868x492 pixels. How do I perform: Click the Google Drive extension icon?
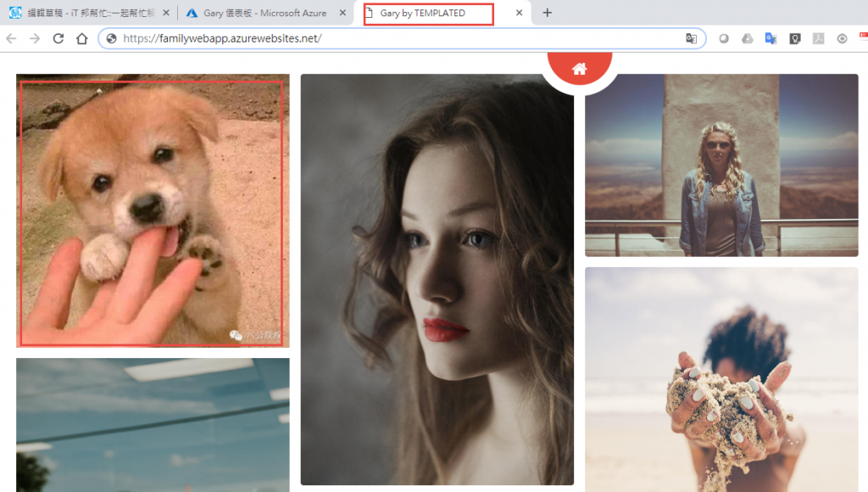(x=748, y=38)
